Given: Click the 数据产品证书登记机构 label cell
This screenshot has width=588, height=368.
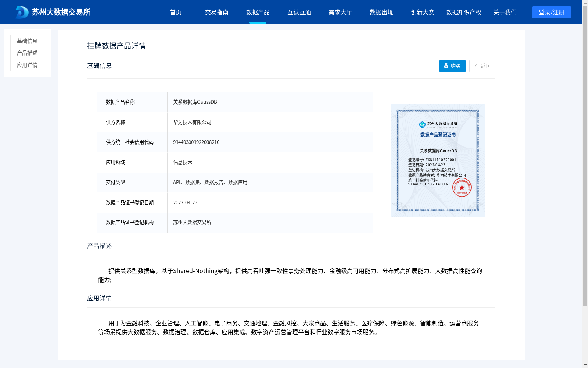Looking at the screenshot, I should pos(132,223).
